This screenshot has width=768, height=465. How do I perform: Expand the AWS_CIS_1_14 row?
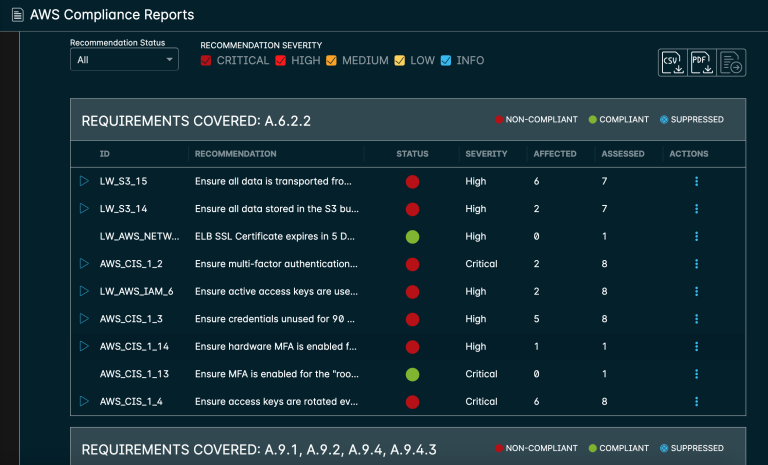(84, 346)
